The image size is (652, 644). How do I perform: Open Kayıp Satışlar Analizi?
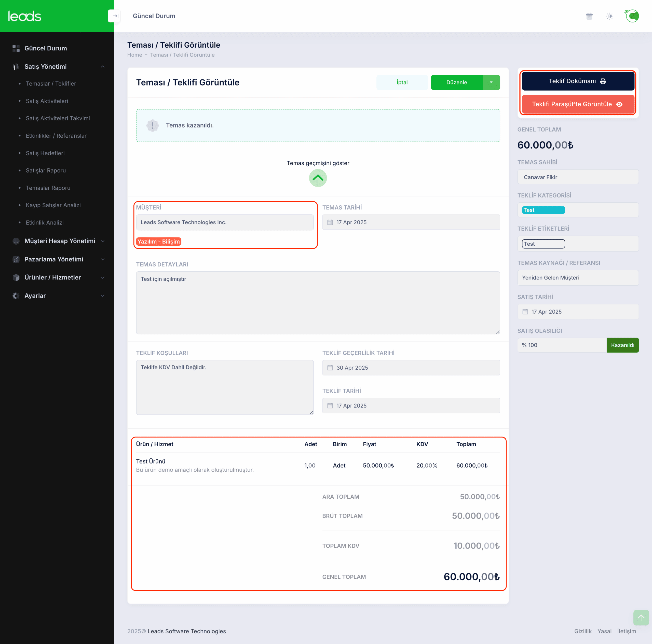53,205
